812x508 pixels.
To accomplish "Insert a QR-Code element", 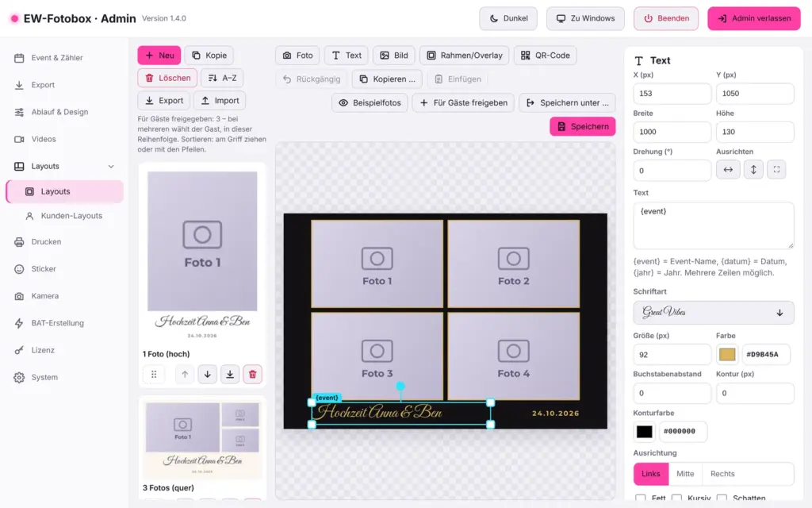I will click(546, 56).
